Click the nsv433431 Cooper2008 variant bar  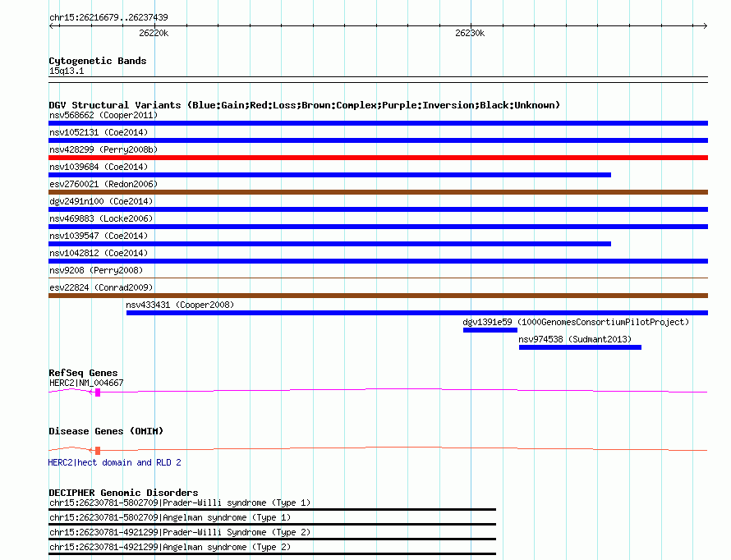[416, 313]
